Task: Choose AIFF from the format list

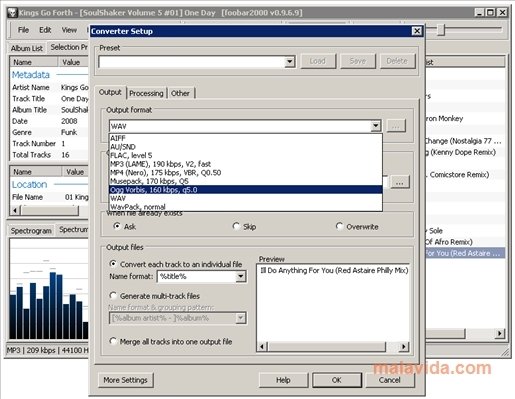Action: (x=246, y=138)
